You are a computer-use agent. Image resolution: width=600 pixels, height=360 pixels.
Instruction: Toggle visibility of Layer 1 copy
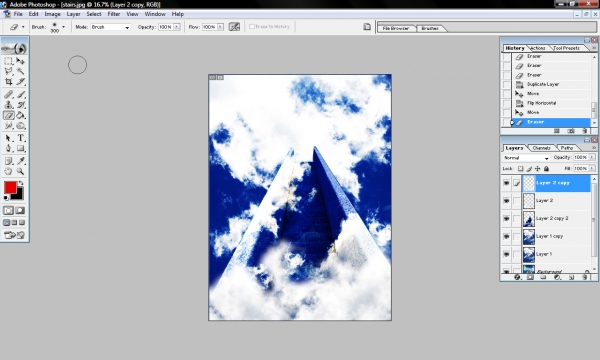click(x=506, y=236)
